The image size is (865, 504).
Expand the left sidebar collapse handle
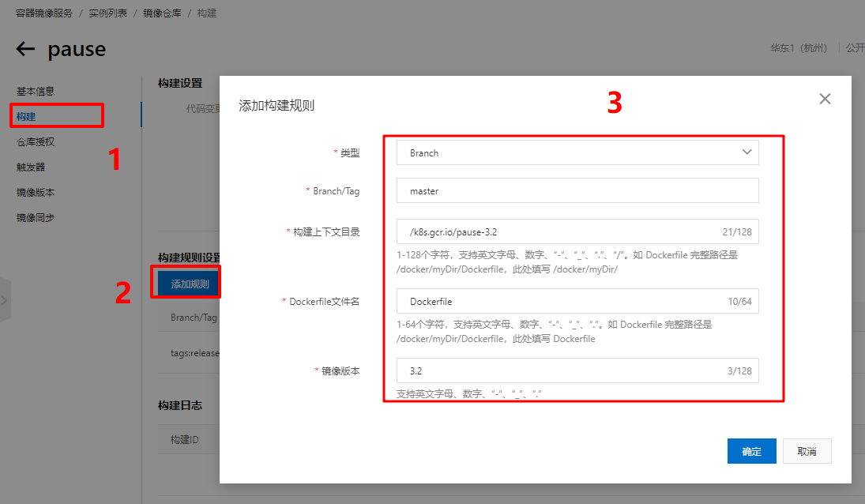pos(5,300)
